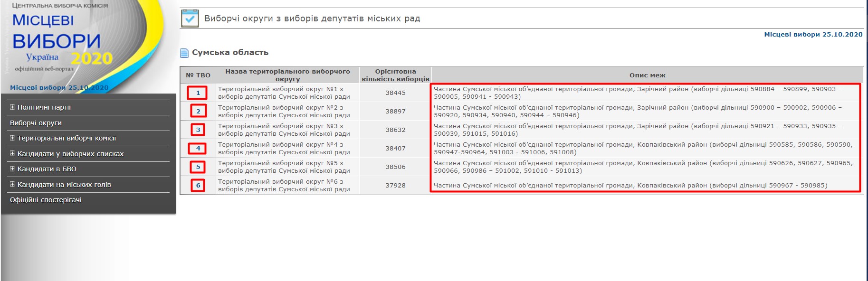Open district number 1 link
Screen dimensions: 868x281
198,93
